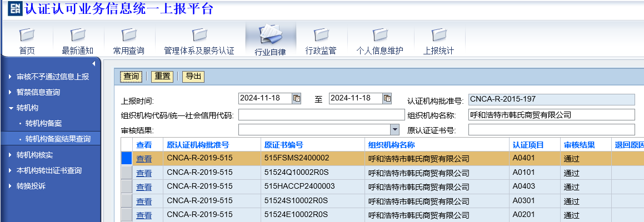644x222 pixels.
Task: Select 转机构备案 submenu item
Action: pos(43,123)
